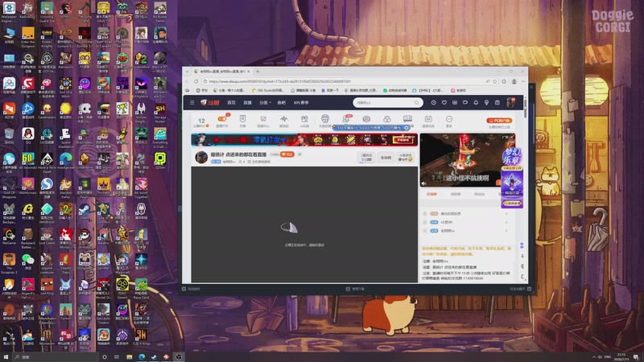Expand the browser tab search chevron

(x=188, y=72)
